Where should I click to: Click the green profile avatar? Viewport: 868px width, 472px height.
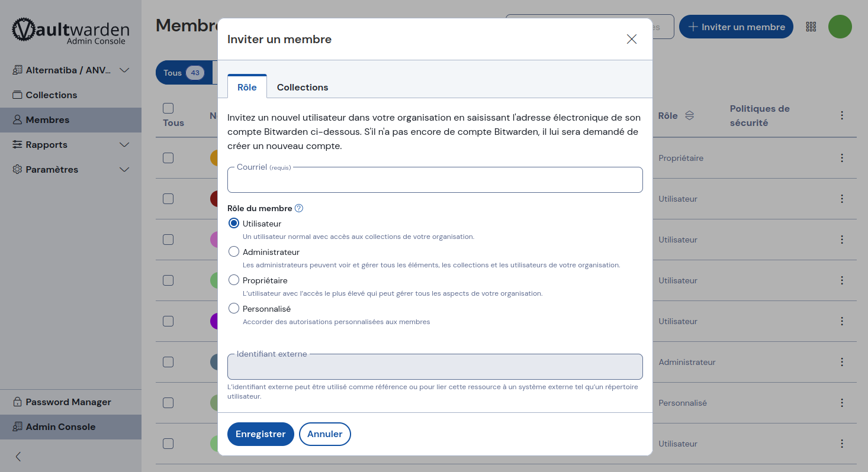click(x=840, y=26)
